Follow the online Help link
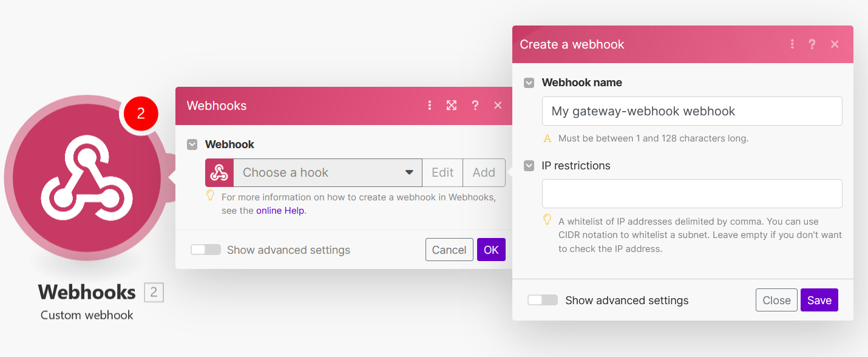Viewport: 868px width, 357px height. click(280, 211)
